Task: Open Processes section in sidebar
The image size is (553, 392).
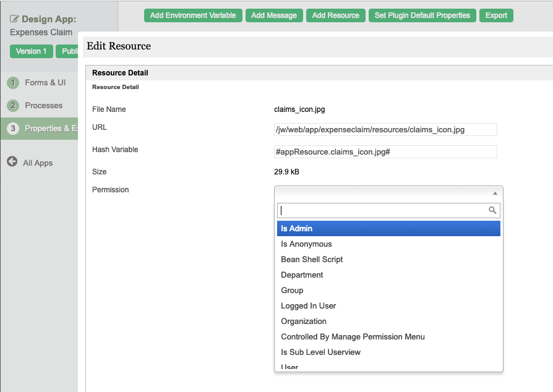Action: pyautogui.click(x=43, y=106)
